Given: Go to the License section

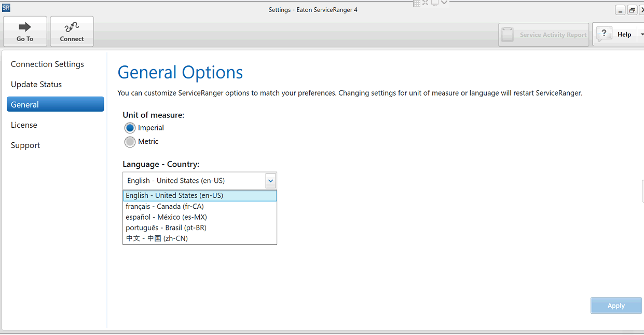Looking at the screenshot, I should pyautogui.click(x=24, y=125).
